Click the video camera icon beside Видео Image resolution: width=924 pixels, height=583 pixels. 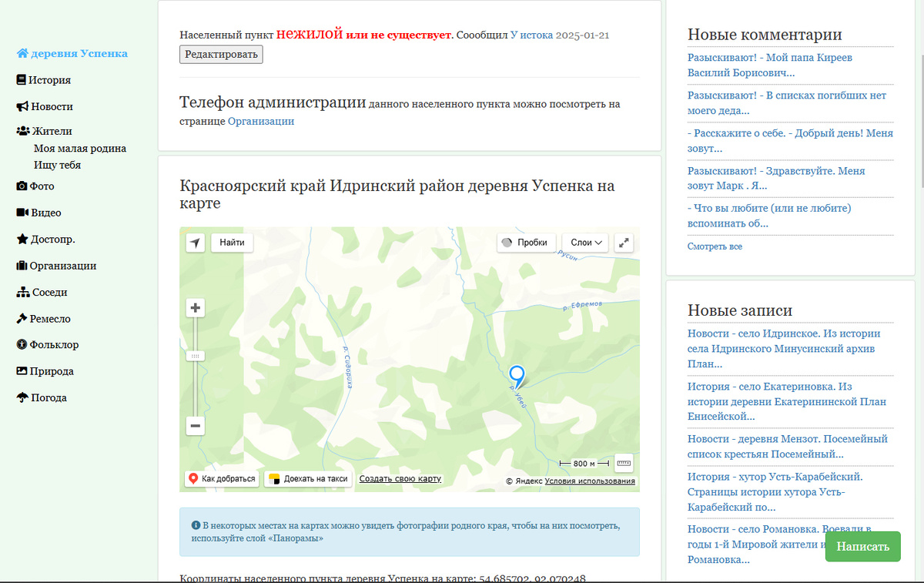click(22, 213)
